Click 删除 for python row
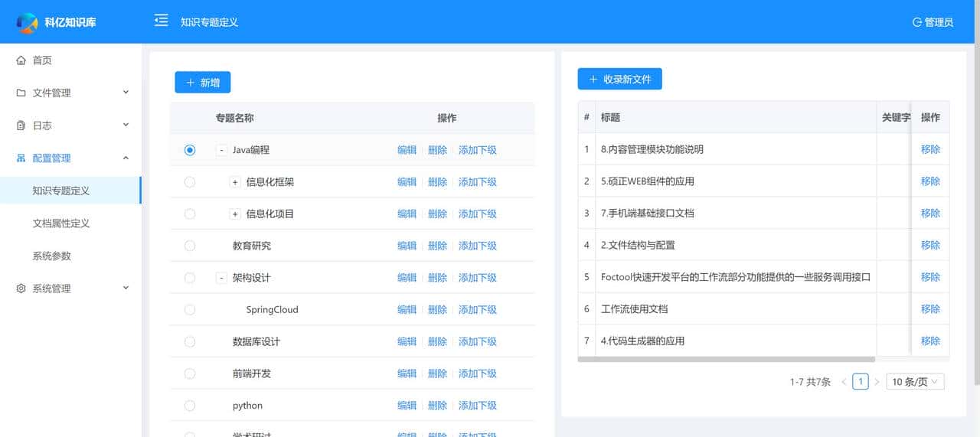This screenshot has height=437, width=980. [x=437, y=406]
